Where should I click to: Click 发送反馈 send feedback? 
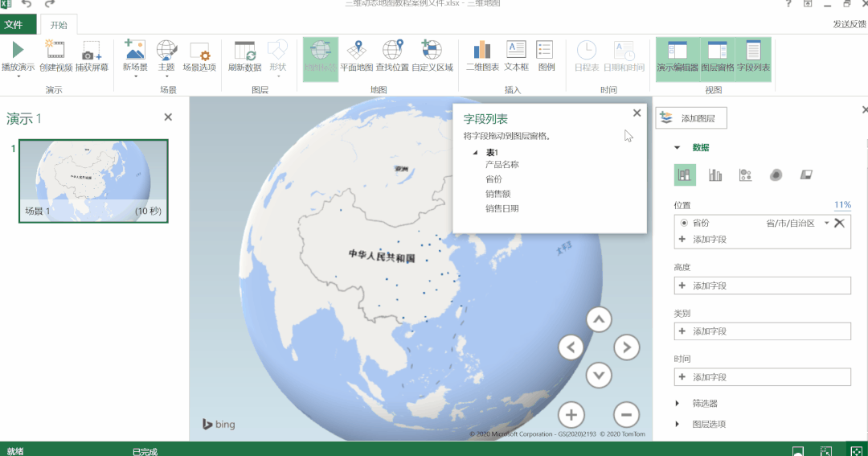pyautogui.click(x=850, y=24)
